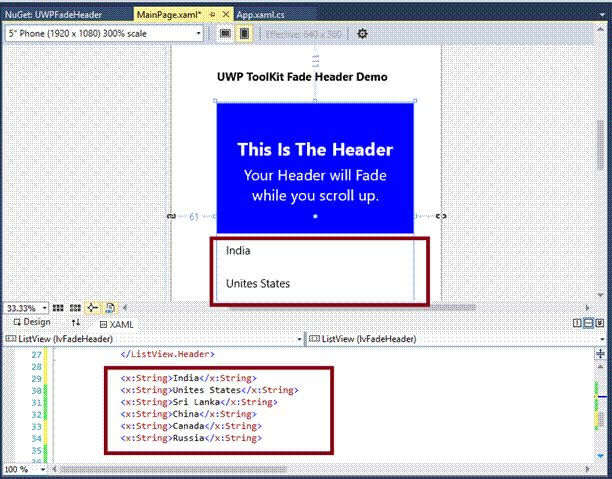Select 'Your Header will Fade' text block
Viewport: 612px width, 479px height.
tap(315, 175)
